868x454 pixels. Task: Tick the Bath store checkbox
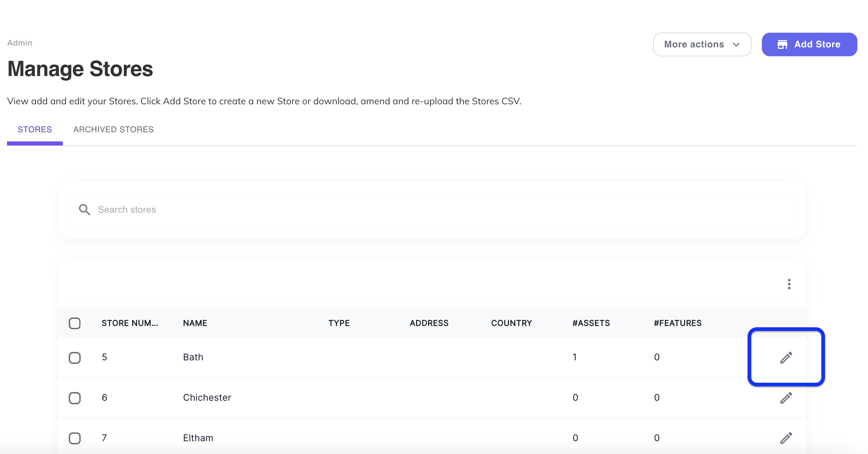pos(75,357)
